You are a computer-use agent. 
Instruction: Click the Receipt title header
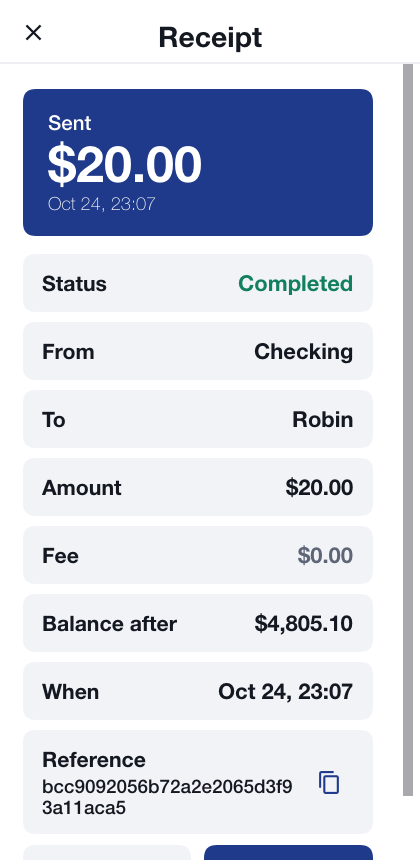point(210,37)
